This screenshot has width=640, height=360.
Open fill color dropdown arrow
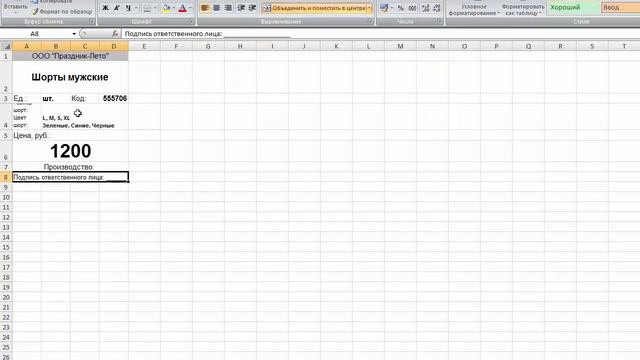[x=173, y=8]
